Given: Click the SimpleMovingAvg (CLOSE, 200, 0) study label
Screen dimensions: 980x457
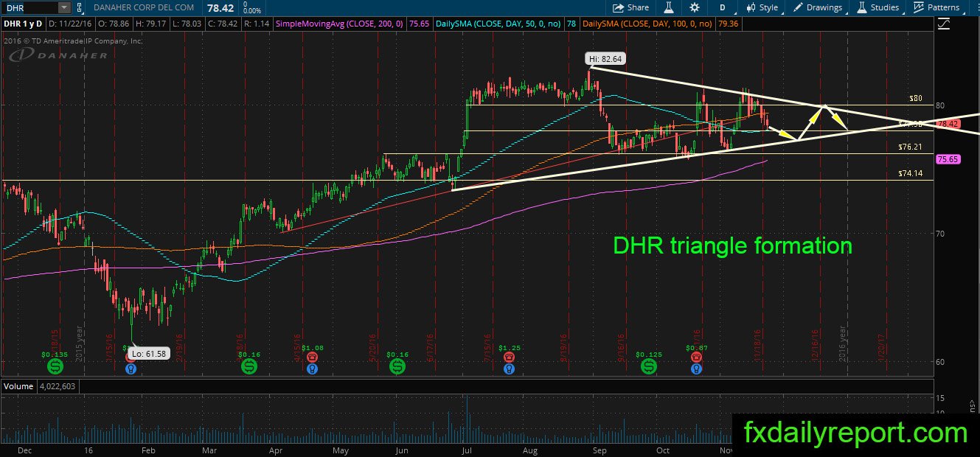Looking at the screenshot, I should (339, 24).
